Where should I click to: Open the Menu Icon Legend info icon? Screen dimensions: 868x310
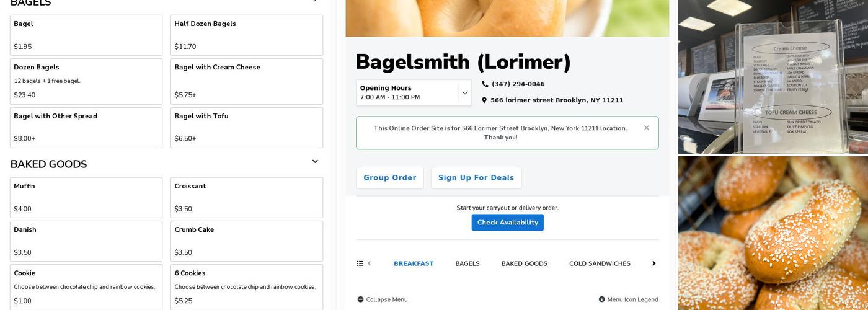click(x=601, y=299)
